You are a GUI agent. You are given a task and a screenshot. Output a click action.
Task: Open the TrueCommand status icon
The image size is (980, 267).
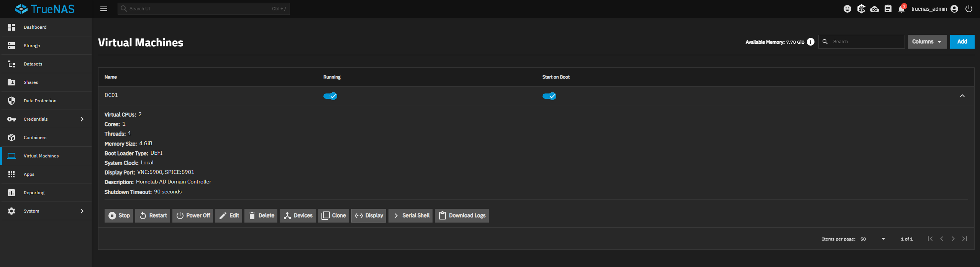click(x=861, y=9)
